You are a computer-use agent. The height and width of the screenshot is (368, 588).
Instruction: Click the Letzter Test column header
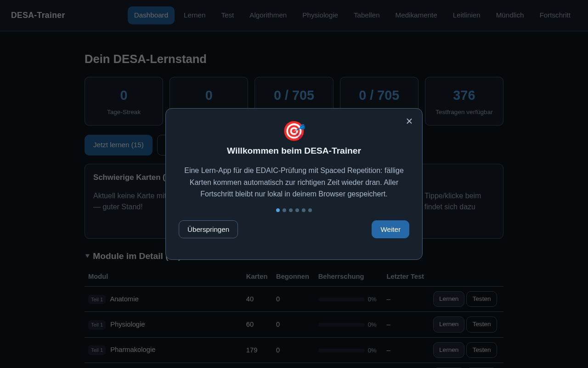[x=405, y=276]
